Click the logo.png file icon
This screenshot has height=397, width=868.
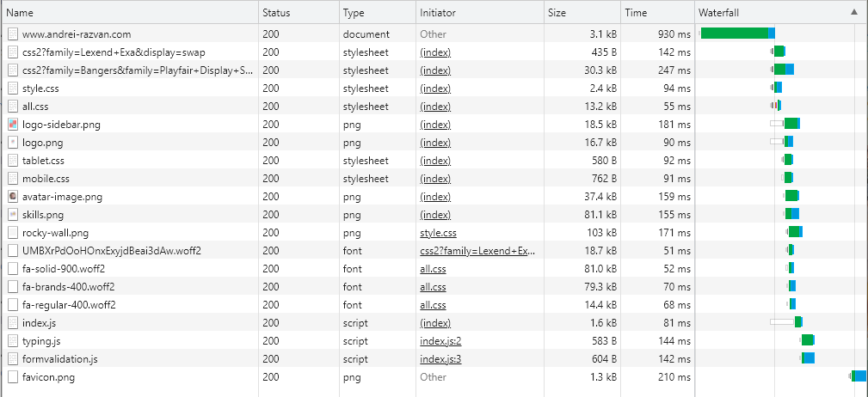pos(12,143)
